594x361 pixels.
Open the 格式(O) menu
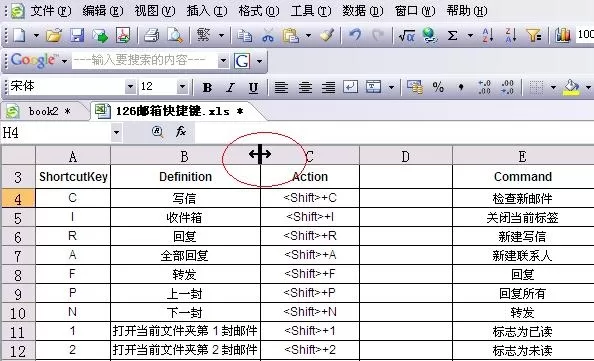259,11
